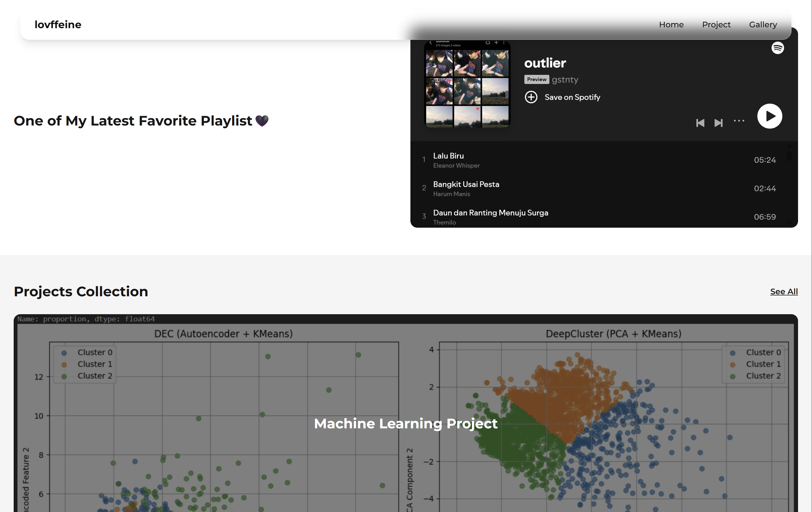812x512 pixels.
Task: Select the track Bangkit Usai Pesta
Action: [466, 184]
